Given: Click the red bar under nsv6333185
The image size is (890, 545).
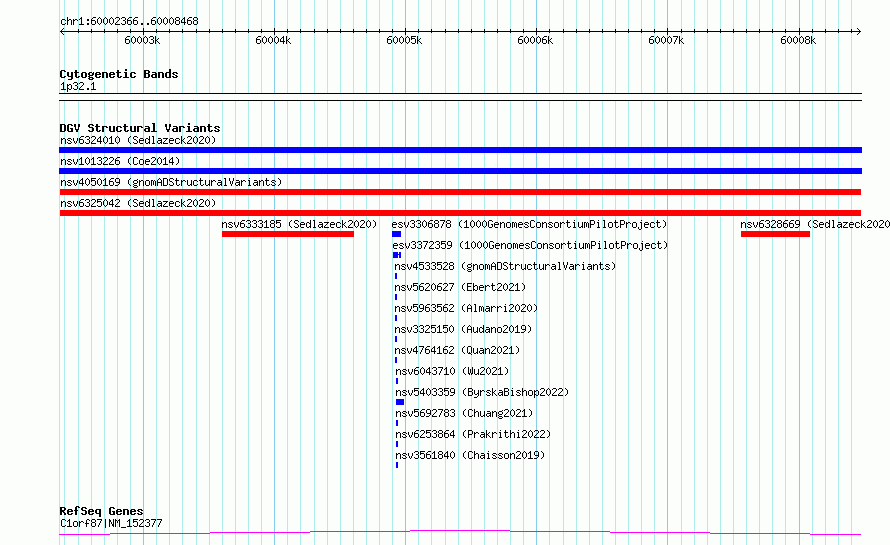Looking at the screenshot, I should (x=288, y=234).
